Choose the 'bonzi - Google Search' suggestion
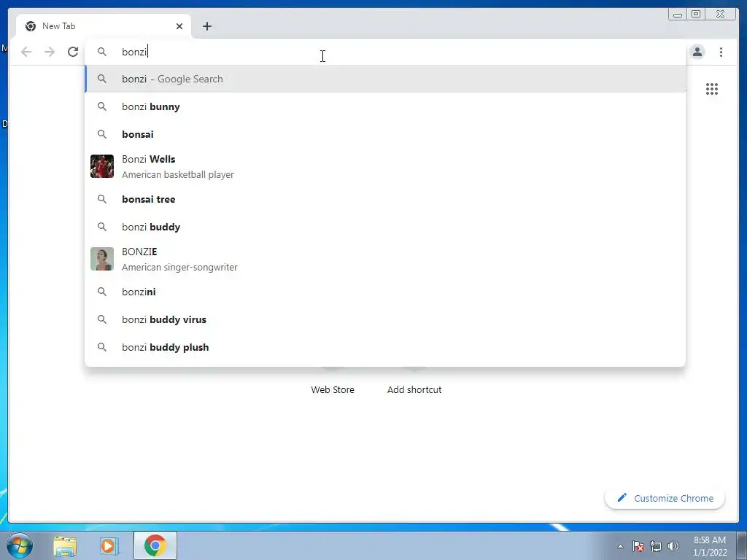 (385, 79)
